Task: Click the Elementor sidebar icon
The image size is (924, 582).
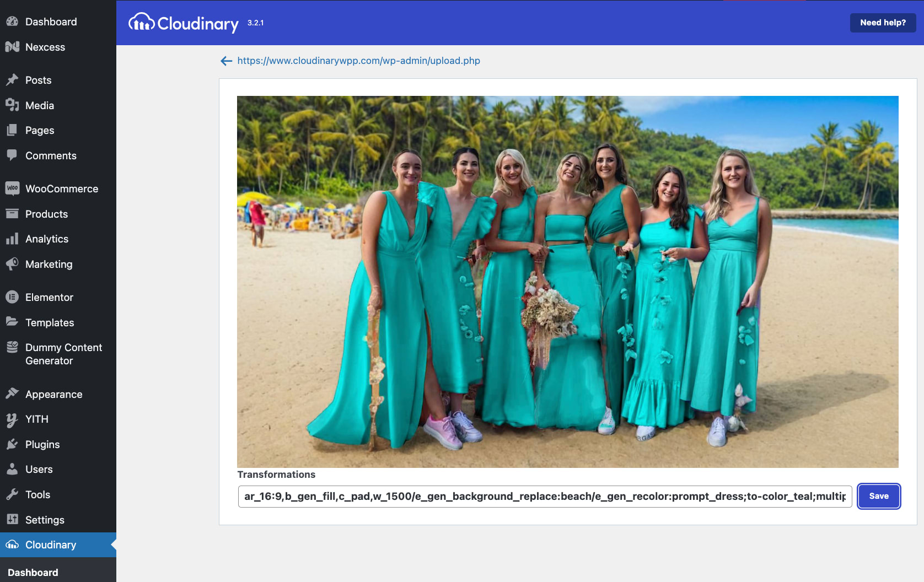Action: pyautogui.click(x=12, y=297)
